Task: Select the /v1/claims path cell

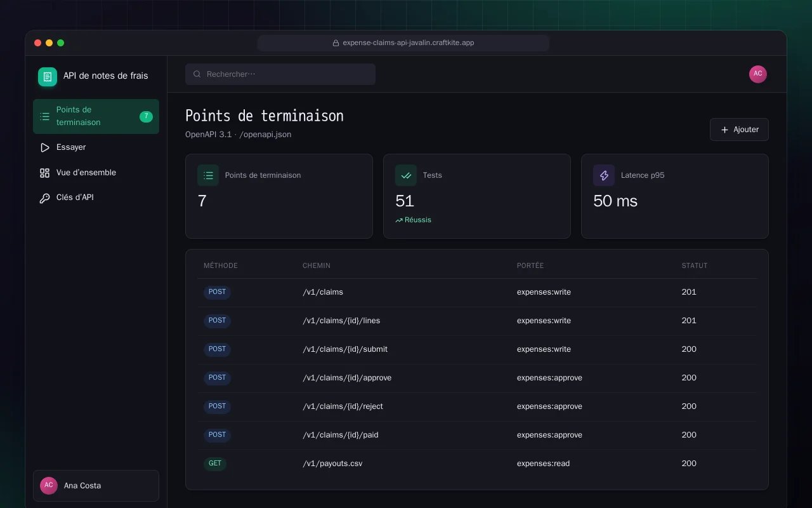Action: click(323, 292)
